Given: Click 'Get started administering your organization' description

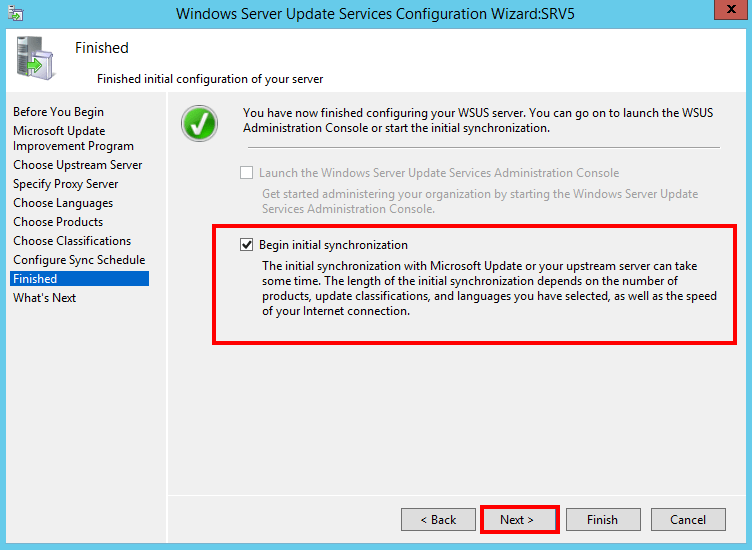Looking at the screenshot, I should pos(480,201).
